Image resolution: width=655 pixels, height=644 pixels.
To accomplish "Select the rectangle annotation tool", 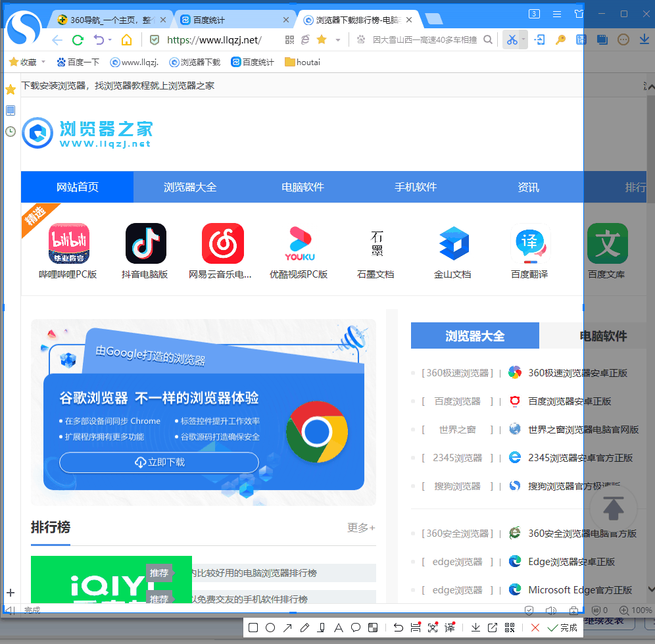I will click(253, 627).
